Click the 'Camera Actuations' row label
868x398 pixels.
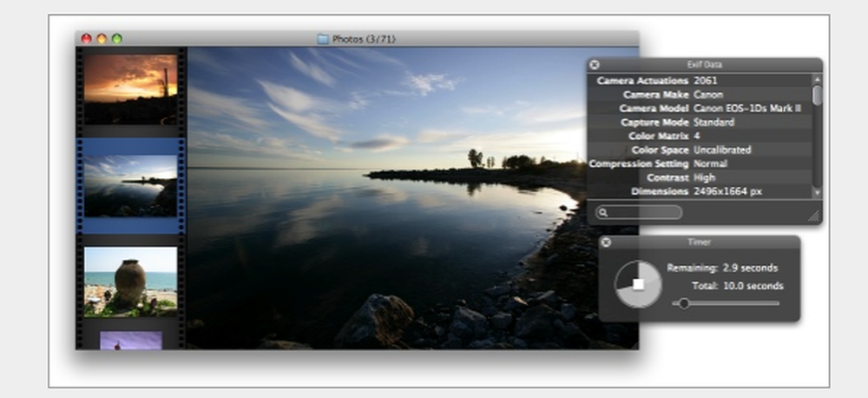point(642,81)
